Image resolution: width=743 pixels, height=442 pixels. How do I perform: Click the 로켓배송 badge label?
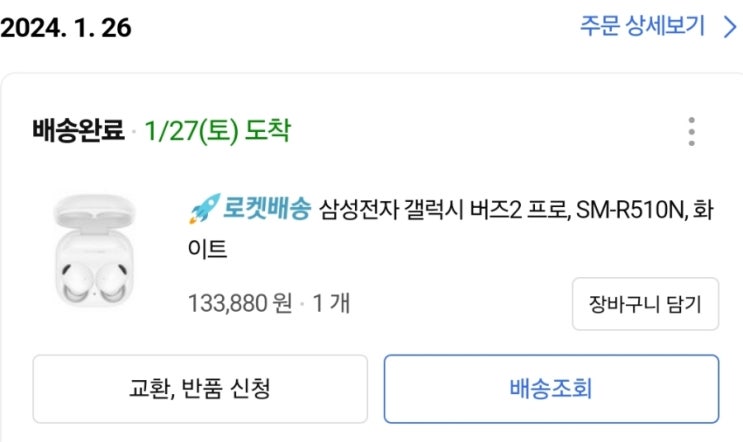[x=266, y=210]
